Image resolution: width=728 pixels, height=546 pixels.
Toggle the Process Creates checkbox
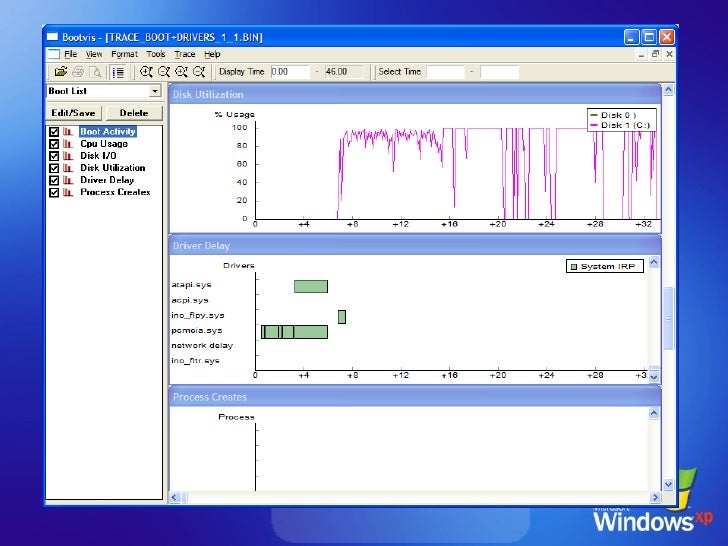tap(54, 192)
